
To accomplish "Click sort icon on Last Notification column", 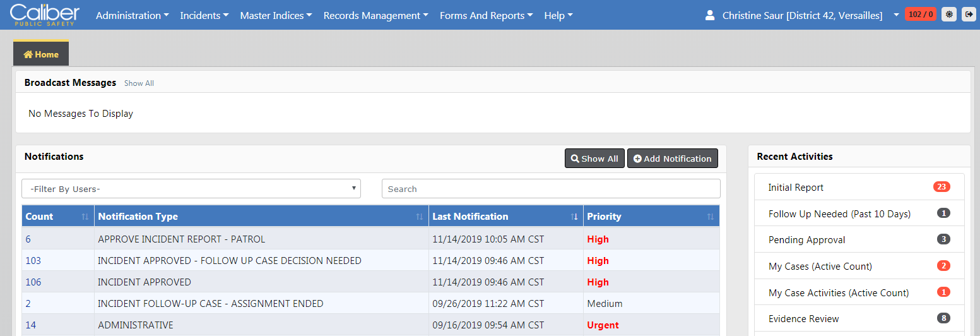I will point(574,217).
